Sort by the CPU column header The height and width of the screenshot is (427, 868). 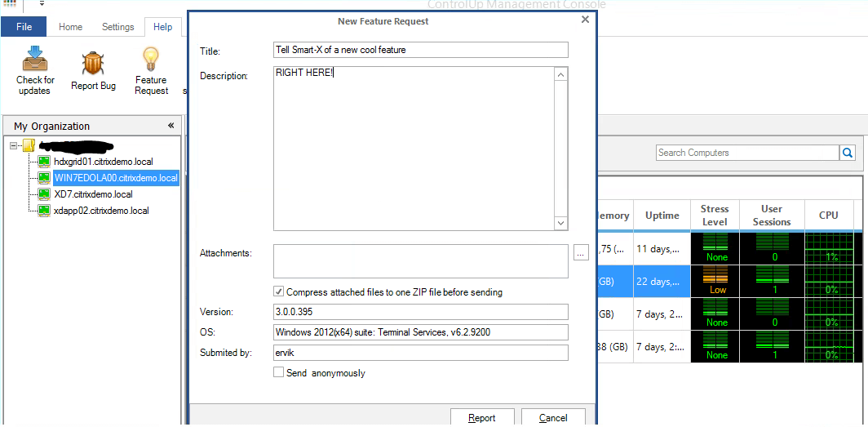coord(828,216)
